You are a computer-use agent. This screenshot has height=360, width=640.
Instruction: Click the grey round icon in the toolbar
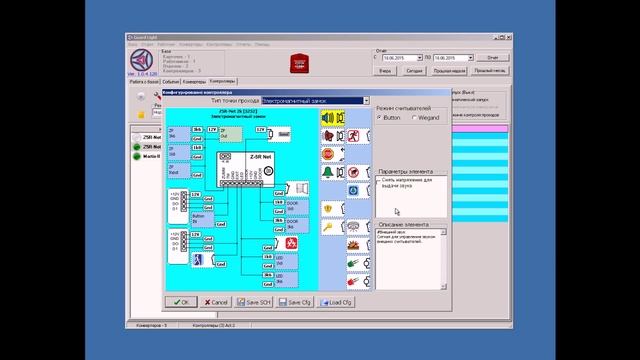click(141, 96)
